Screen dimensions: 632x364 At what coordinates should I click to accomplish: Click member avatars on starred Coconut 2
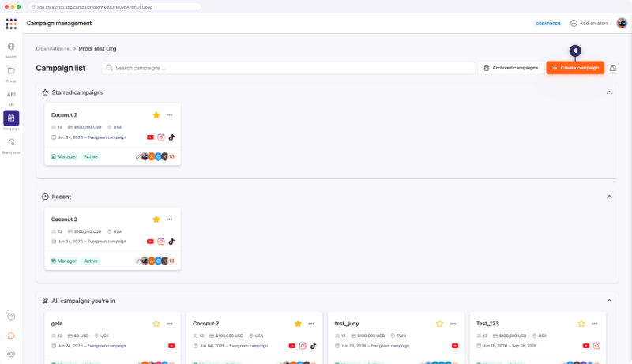(158, 156)
